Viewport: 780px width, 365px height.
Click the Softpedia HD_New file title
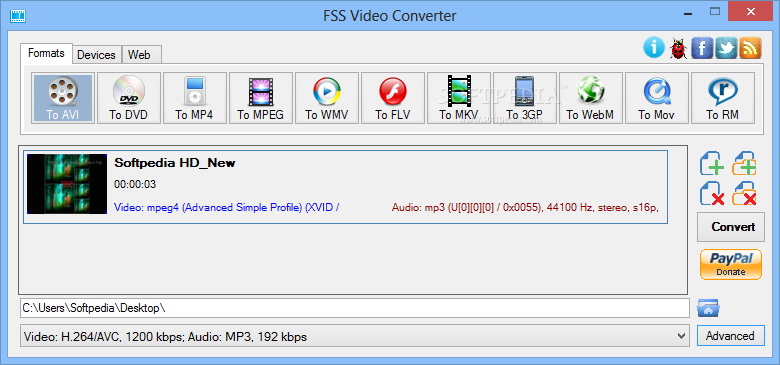(x=175, y=163)
